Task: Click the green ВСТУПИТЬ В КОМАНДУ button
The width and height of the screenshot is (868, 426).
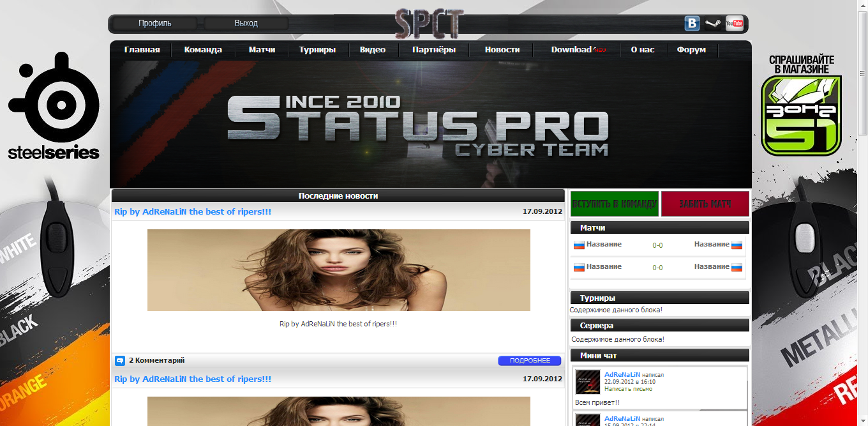Action: [614, 203]
